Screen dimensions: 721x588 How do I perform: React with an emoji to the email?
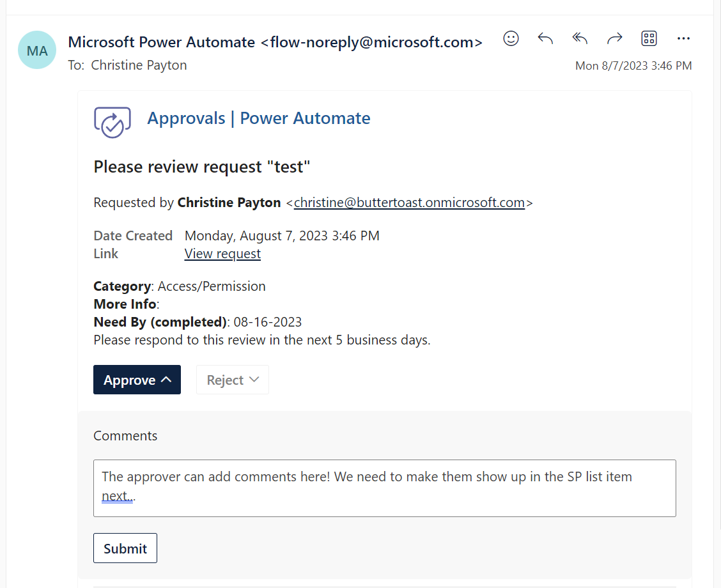(x=511, y=38)
